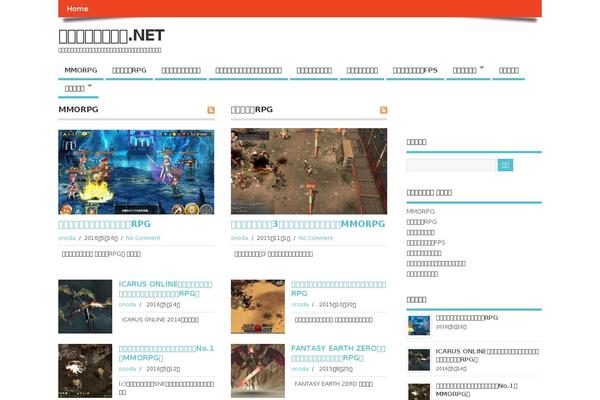This screenshot has height=400, width=600.
Task: Select MMORPG in the navigation menu
Action: click(x=81, y=70)
